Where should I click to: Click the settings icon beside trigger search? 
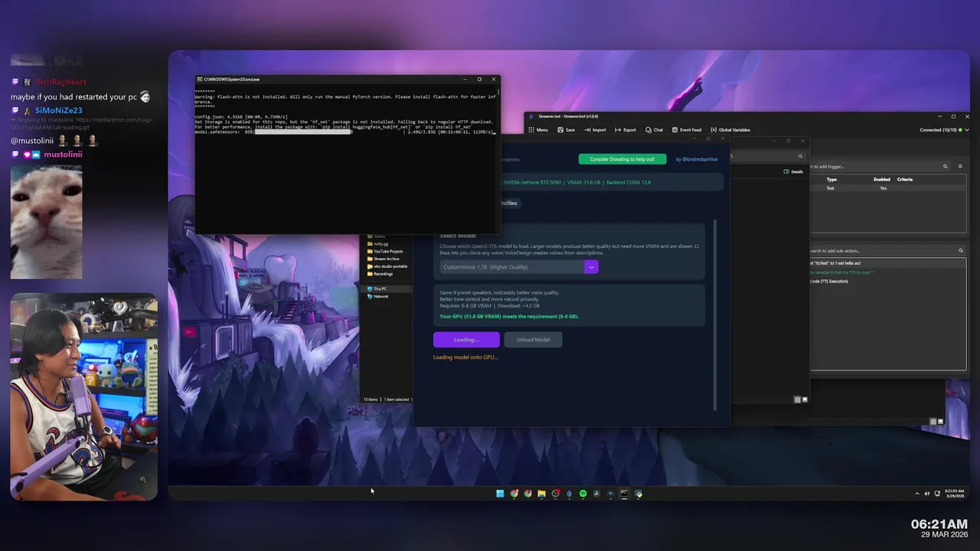960,166
